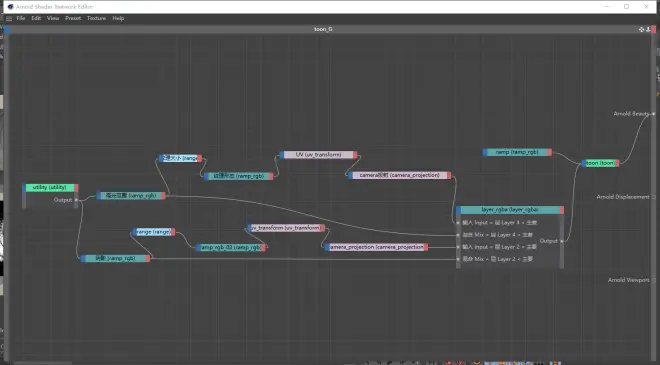The image size is (660, 365).
Task: Open the Texture menu
Action: tap(96, 18)
